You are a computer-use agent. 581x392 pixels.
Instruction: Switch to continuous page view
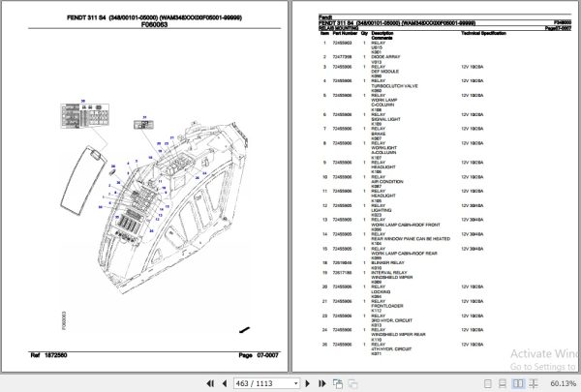pyautogui.click(x=503, y=384)
